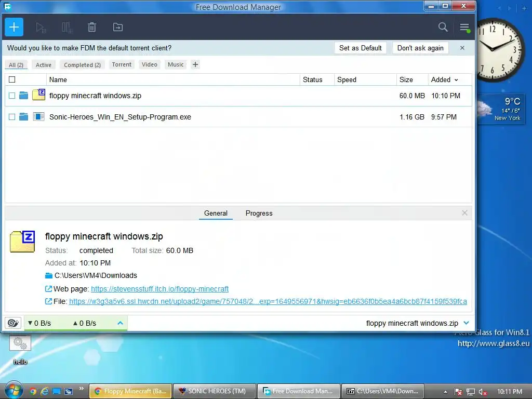Select the Sonic-Heroes_Win_EN_Setup-Program.exe row name
Viewport: 532px width, 399px height.
point(120,117)
